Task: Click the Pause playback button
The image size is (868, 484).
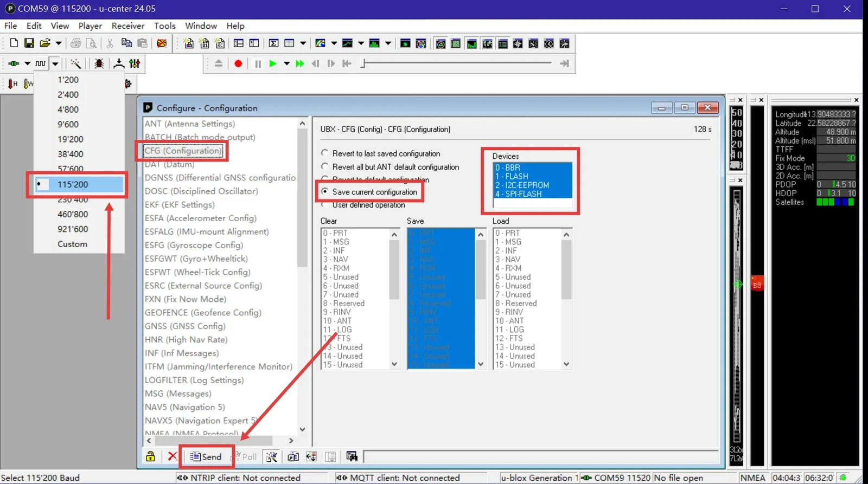Action: click(258, 63)
